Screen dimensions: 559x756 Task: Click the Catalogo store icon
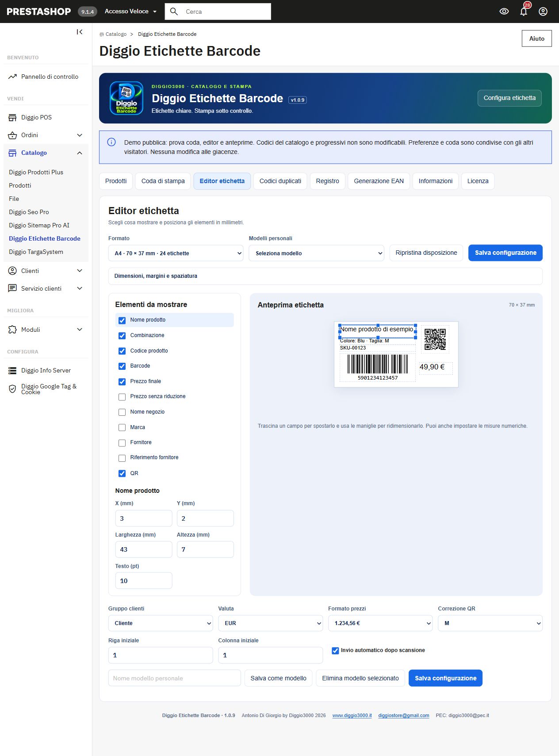click(x=12, y=153)
